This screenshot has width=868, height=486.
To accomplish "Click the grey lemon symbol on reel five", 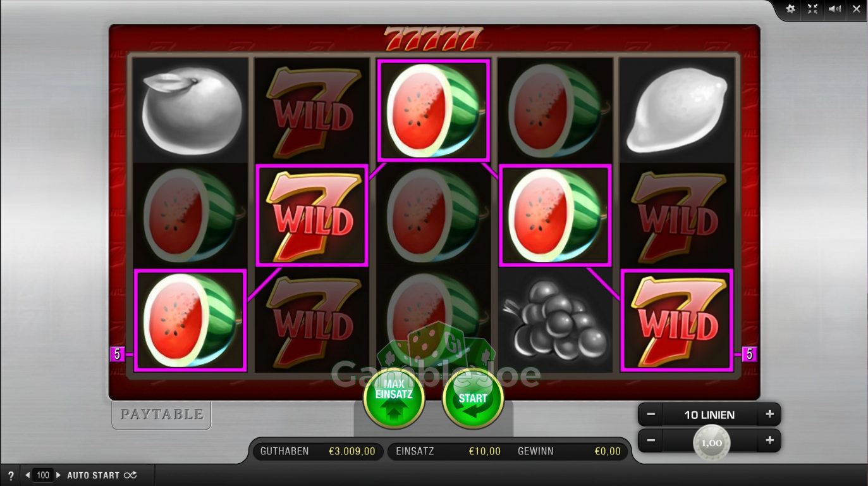I will [676, 111].
